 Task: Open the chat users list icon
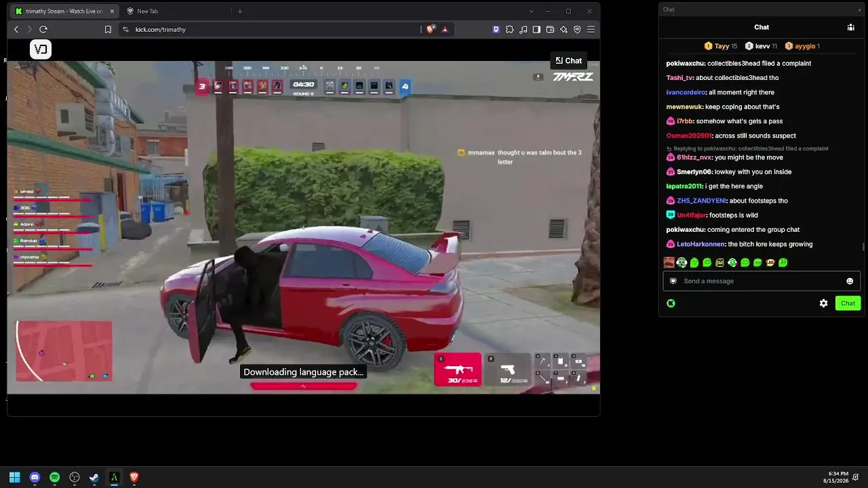pyautogui.click(x=850, y=27)
